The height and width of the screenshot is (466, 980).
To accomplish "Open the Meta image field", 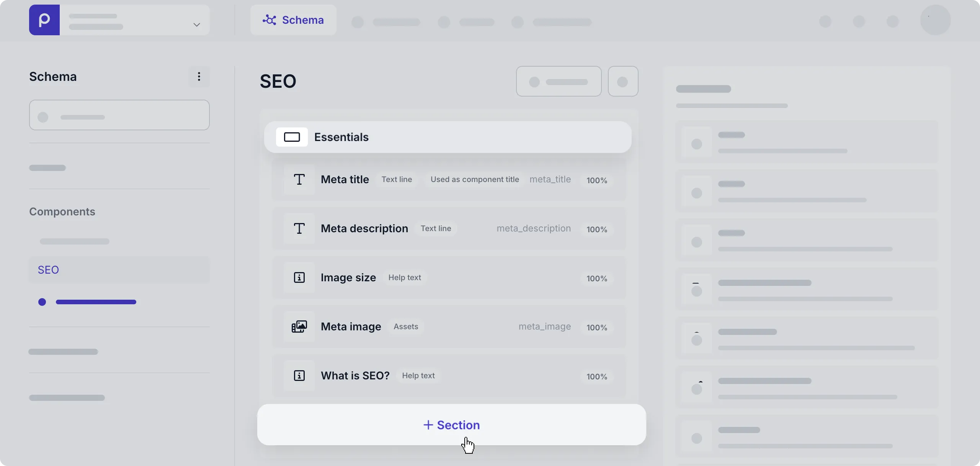I will pos(449,327).
